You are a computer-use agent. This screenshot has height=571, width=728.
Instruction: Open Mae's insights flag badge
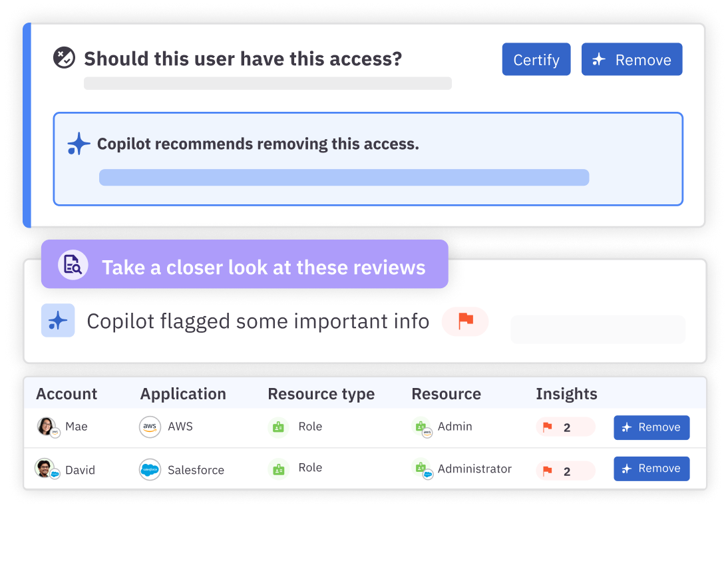pyautogui.click(x=564, y=427)
